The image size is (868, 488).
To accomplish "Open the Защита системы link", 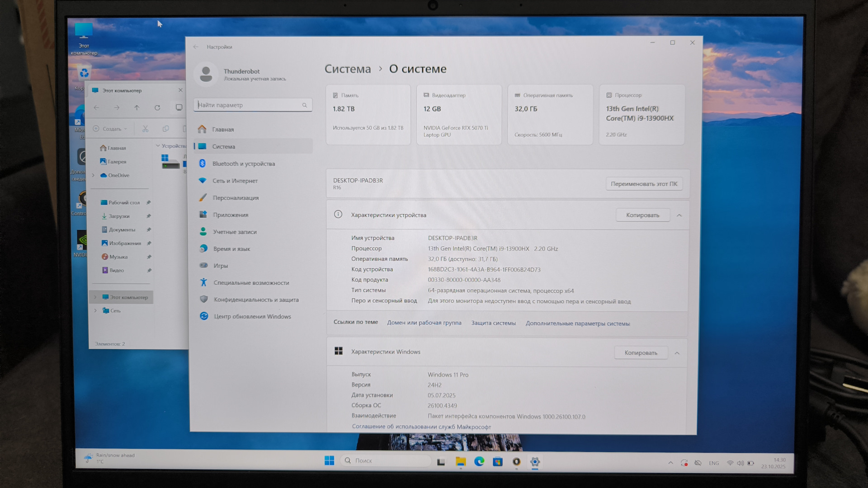I will (x=493, y=323).
